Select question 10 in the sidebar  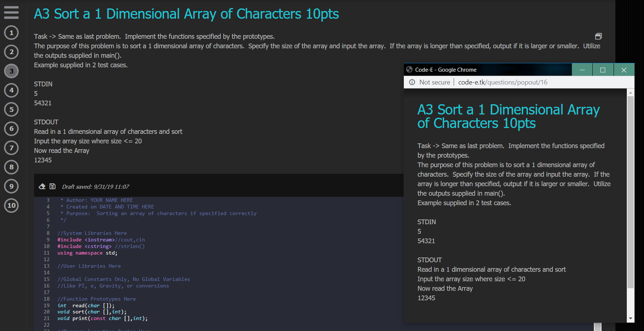(x=11, y=206)
